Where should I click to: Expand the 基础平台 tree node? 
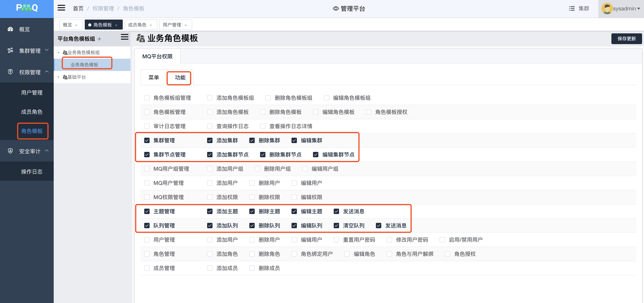[58, 77]
